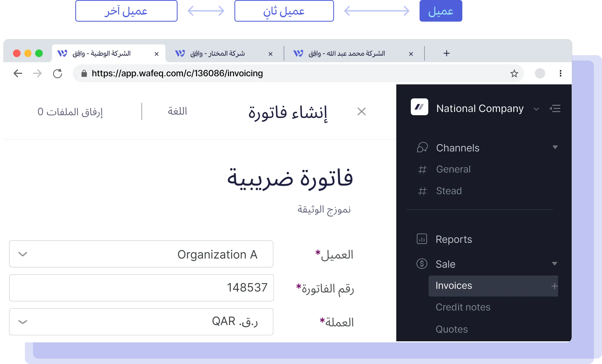Click the National Company logo icon

419,107
